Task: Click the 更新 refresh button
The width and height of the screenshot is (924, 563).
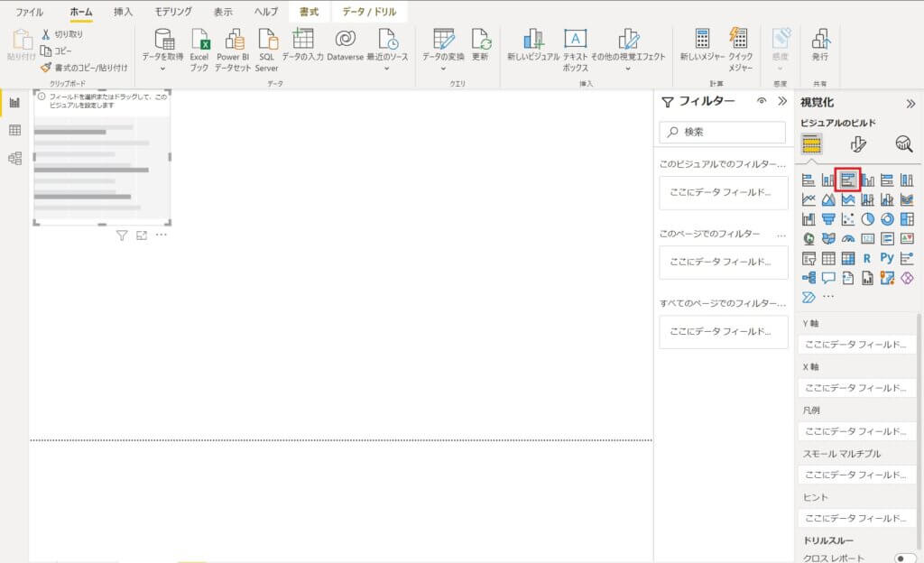Action: click(x=480, y=45)
